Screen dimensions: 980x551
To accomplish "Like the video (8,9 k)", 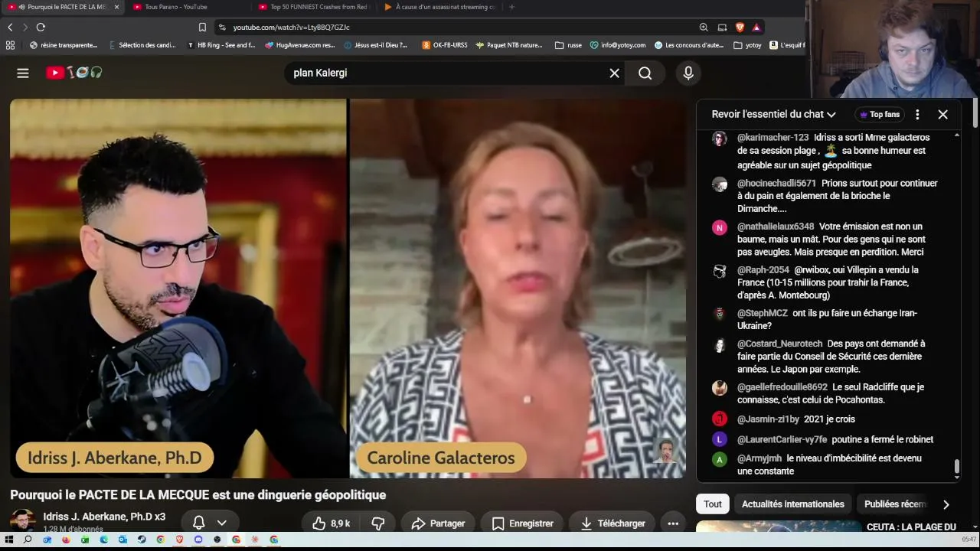I will pyautogui.click(x=331, y=523).
